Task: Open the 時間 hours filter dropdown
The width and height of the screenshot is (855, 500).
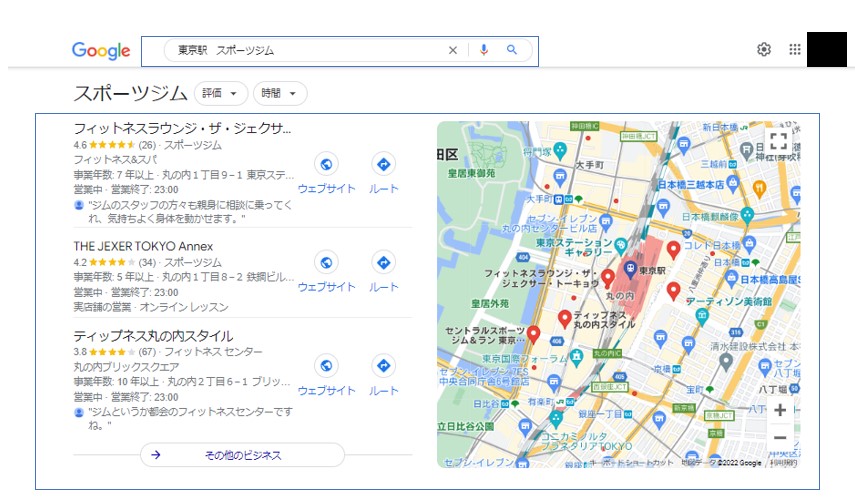Action: click(x=280, y=93)
